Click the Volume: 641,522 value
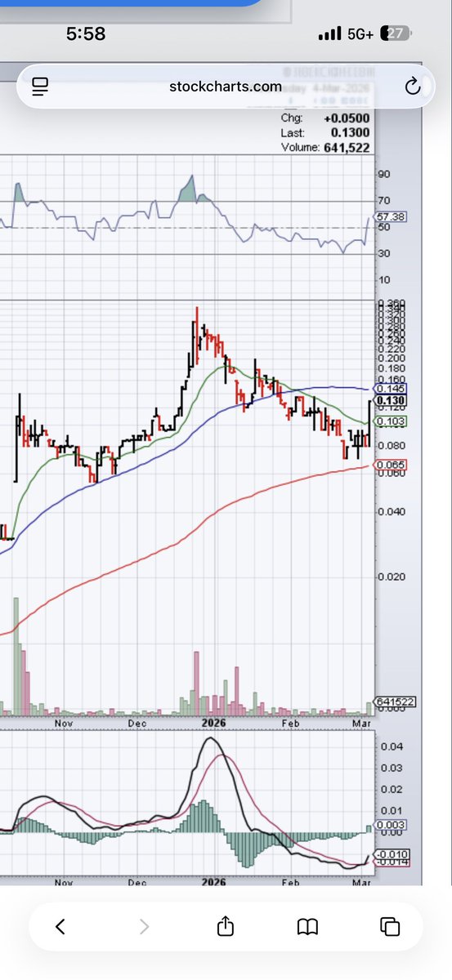 [346, 148]
